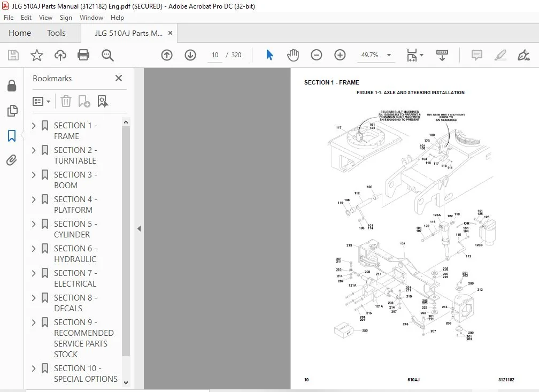Screen dimensions: 539x392
Task: Jump to SECTION 7 - ELECTRICAL bookmark
Action: [x=75, y=279]
